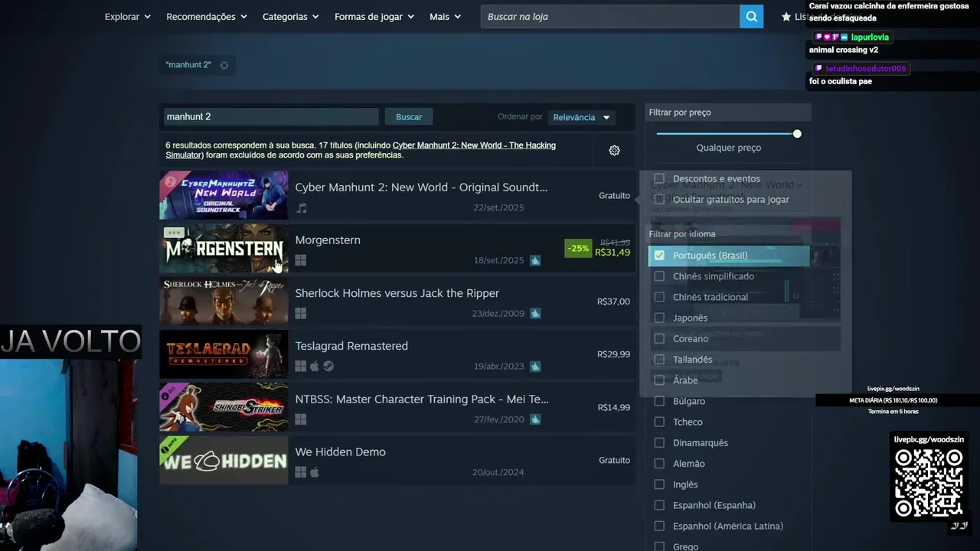The image size is (980, 551).
Task: Click Windows icon on We Hidden Demo row
Action: tap(301, 472)
